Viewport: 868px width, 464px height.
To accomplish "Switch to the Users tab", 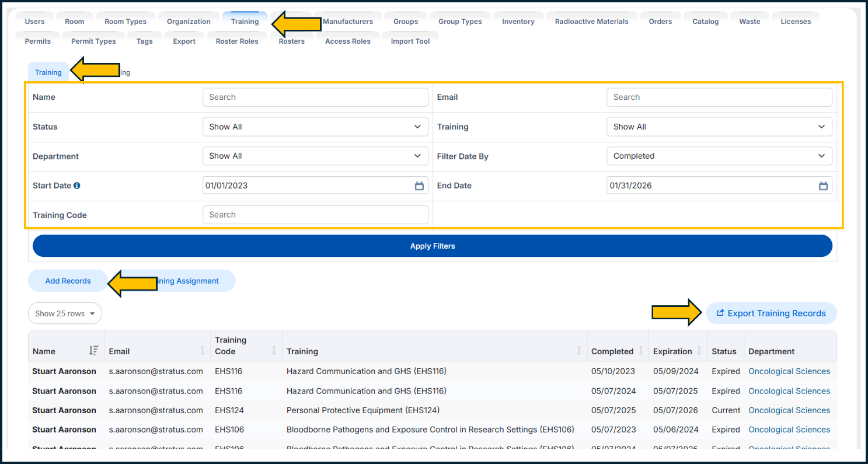I will coord(35,22).
